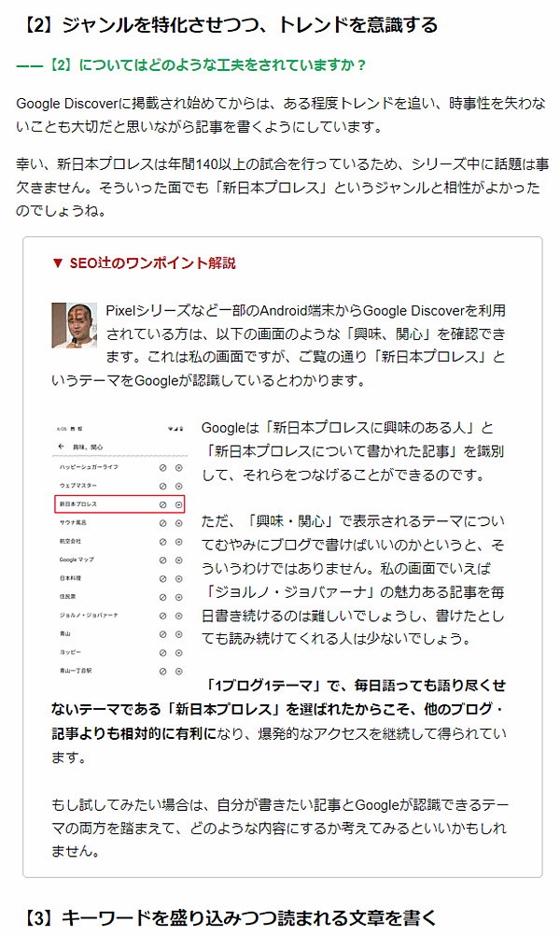
Task: Click the 興味、関心 screen title
Action: [x=88, y=447]
